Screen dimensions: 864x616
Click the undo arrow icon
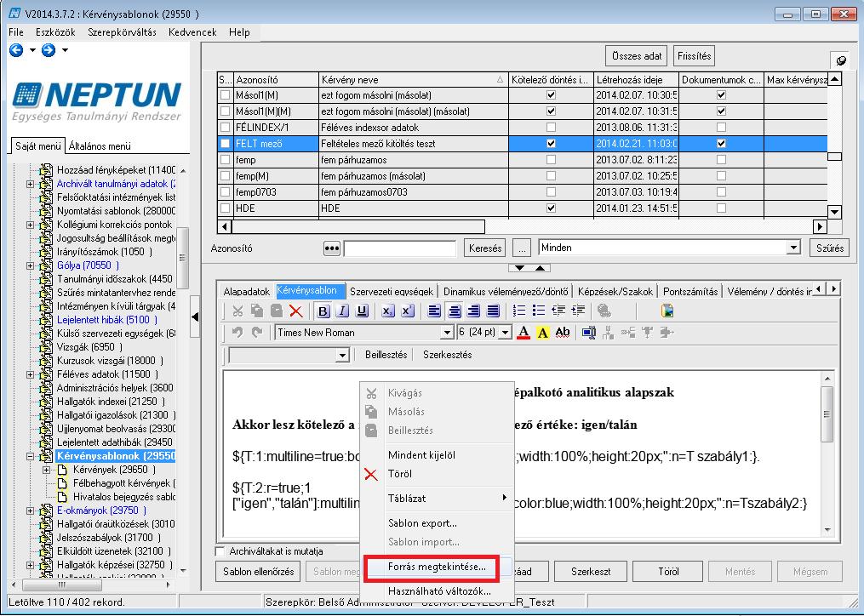237,332
